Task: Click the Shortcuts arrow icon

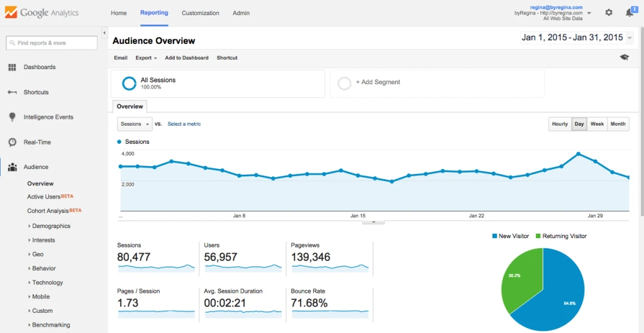Action: click(x=12, y=92)
